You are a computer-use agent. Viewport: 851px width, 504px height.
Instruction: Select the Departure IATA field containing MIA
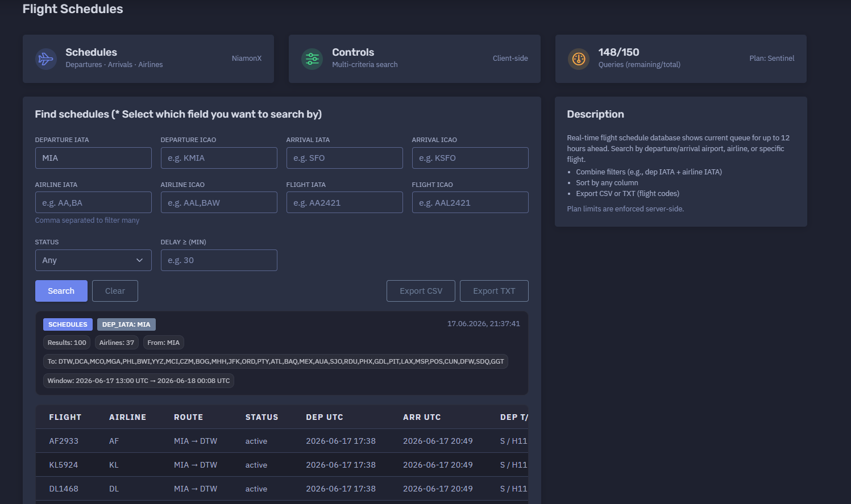click(93, 158)
